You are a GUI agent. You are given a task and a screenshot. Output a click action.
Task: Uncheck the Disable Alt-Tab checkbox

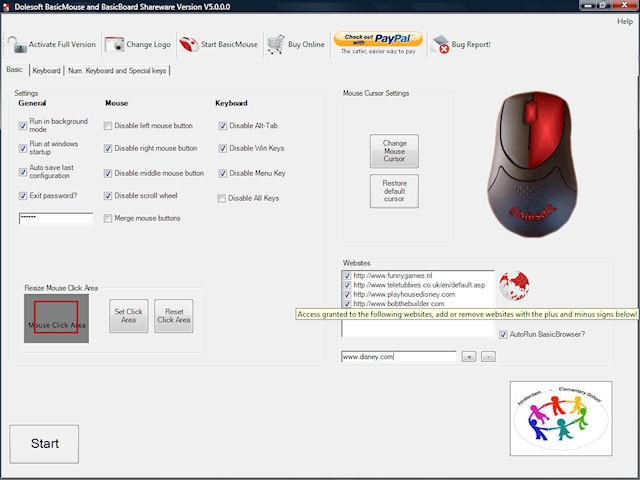[x=222, y=126]
